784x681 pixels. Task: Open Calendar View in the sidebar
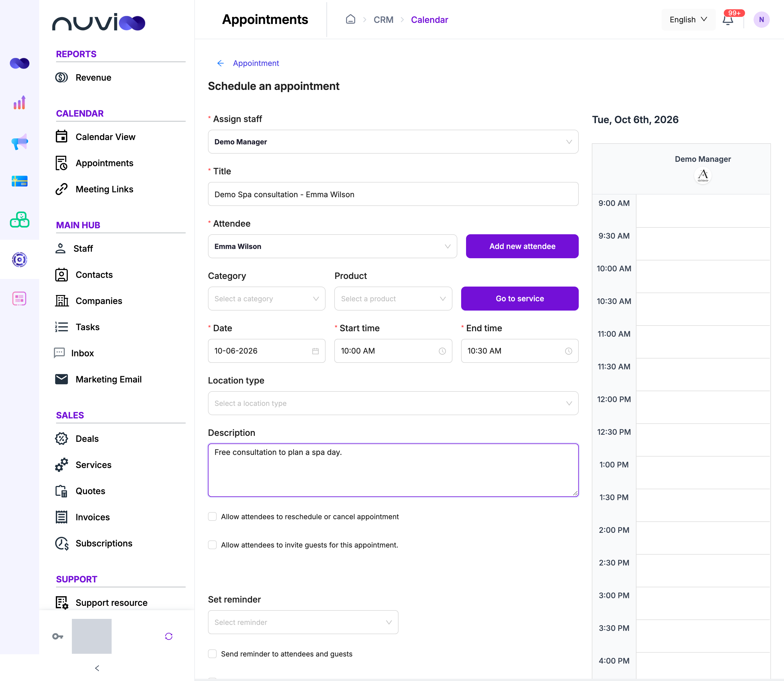[x=106, y=137]
